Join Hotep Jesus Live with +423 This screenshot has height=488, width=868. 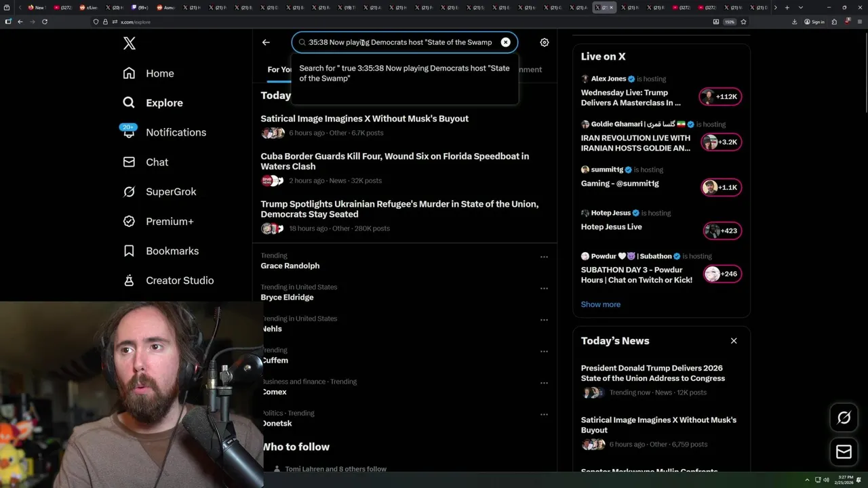tap(722, 230)
